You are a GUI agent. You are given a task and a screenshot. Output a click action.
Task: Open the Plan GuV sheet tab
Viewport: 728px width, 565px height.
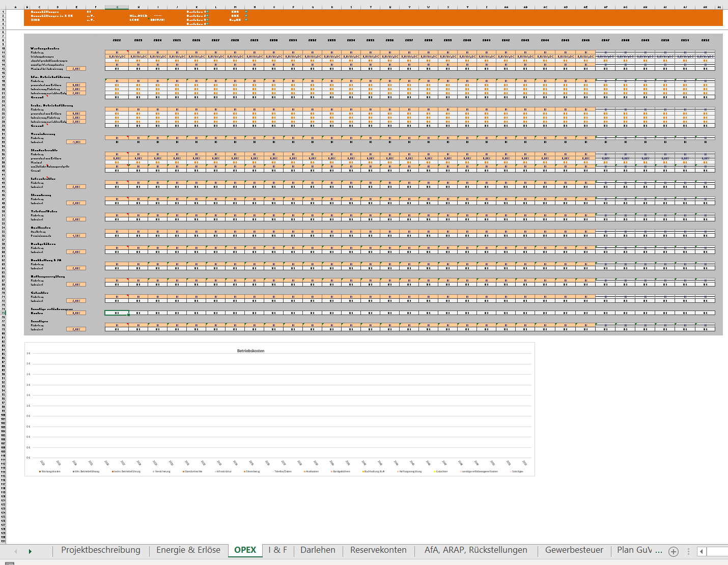(x=634, y=550)
